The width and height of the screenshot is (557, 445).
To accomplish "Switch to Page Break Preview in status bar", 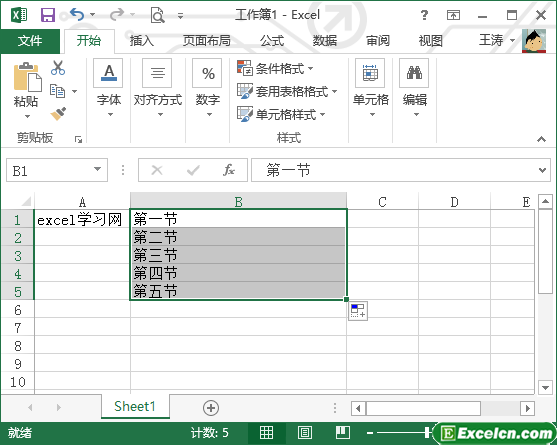I will (x=343, y=433).
